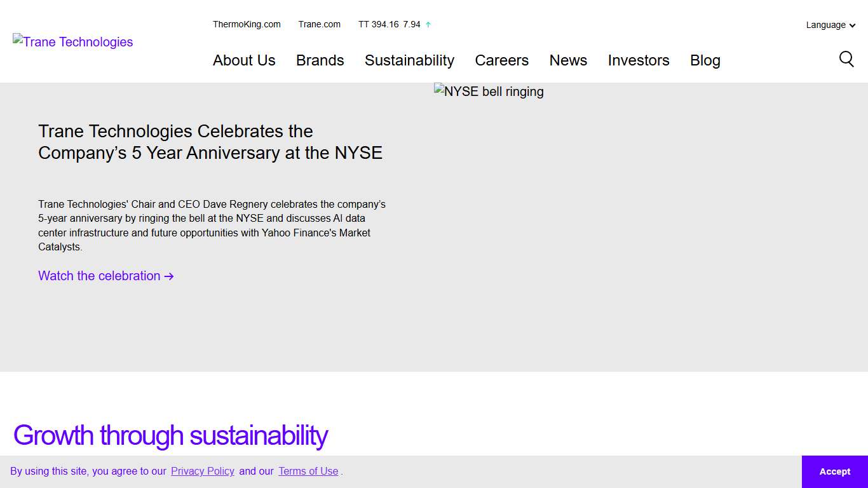Go to the News section
Viewport: 868px width, 488px height.
tap(567, 60)
